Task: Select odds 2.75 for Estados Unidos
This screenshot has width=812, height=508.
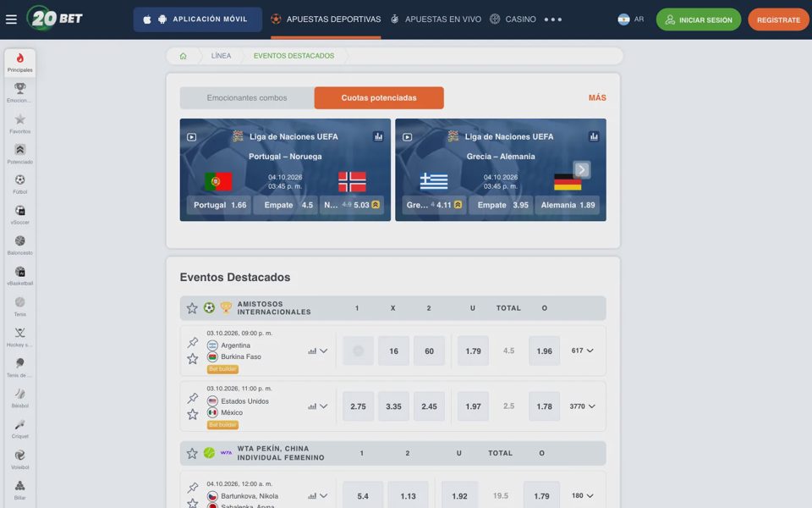Action: (358, 406)
